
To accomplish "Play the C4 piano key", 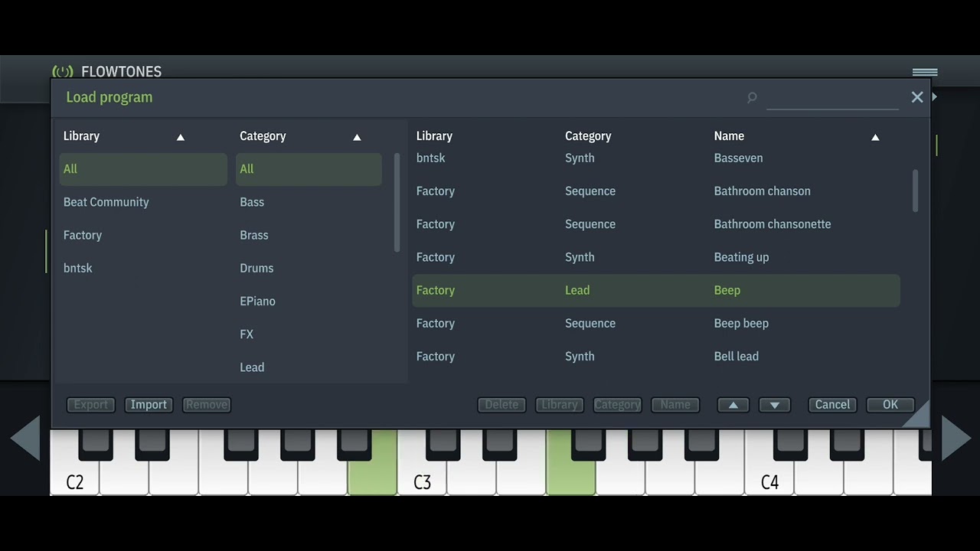I will tap(769, 478).
